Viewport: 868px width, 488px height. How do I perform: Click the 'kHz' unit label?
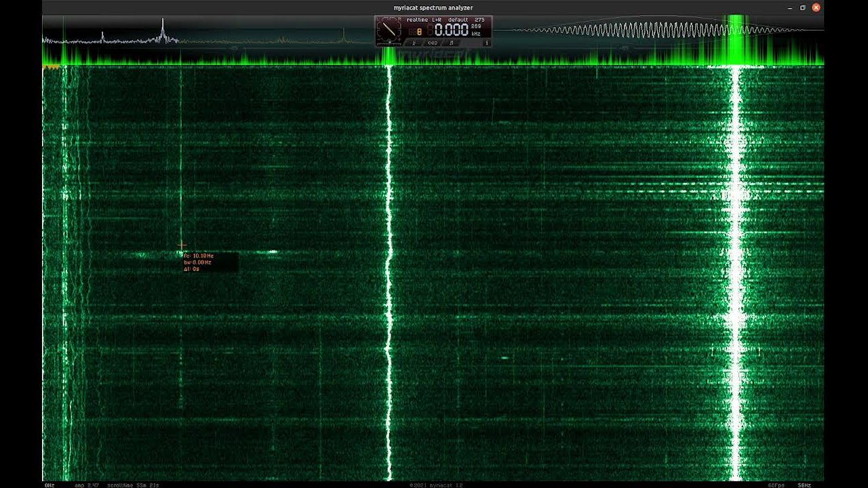[476, 34]
